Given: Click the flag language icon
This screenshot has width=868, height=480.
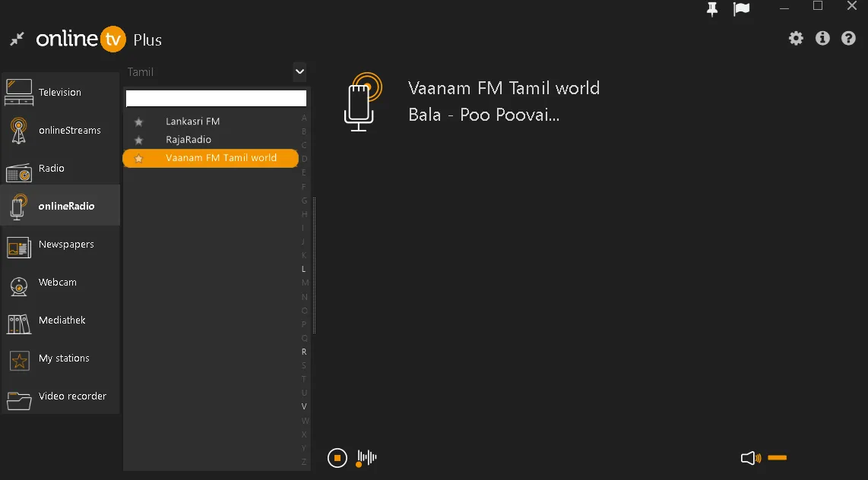Looking at the screenshot, I should pyautogui.click(x=741, y=9).
